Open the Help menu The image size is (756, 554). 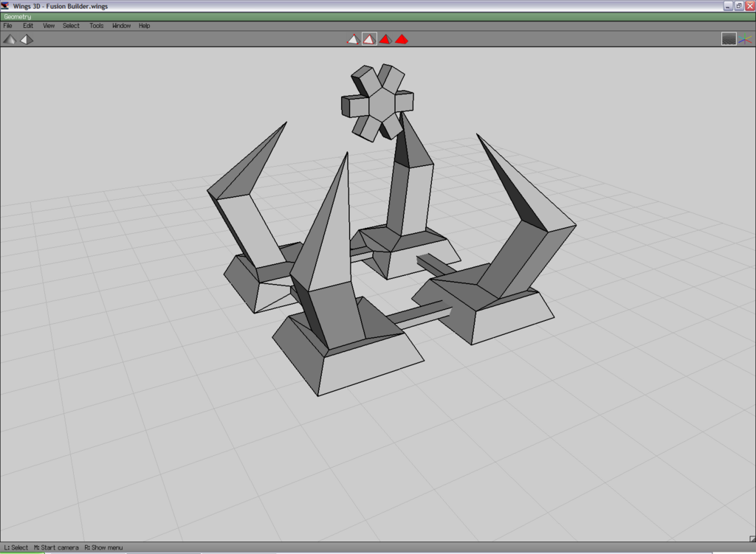coord(144,26)
